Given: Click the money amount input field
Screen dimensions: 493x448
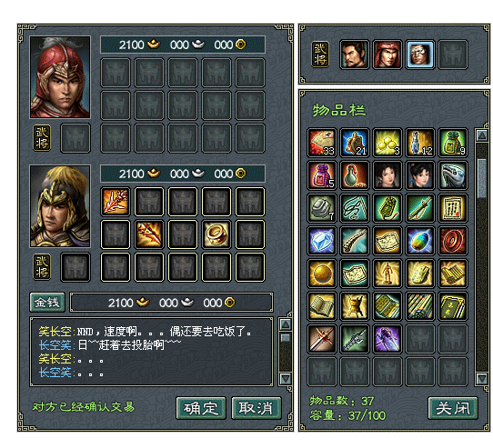Looking at the screenshot, I should [x=171, y=303].
